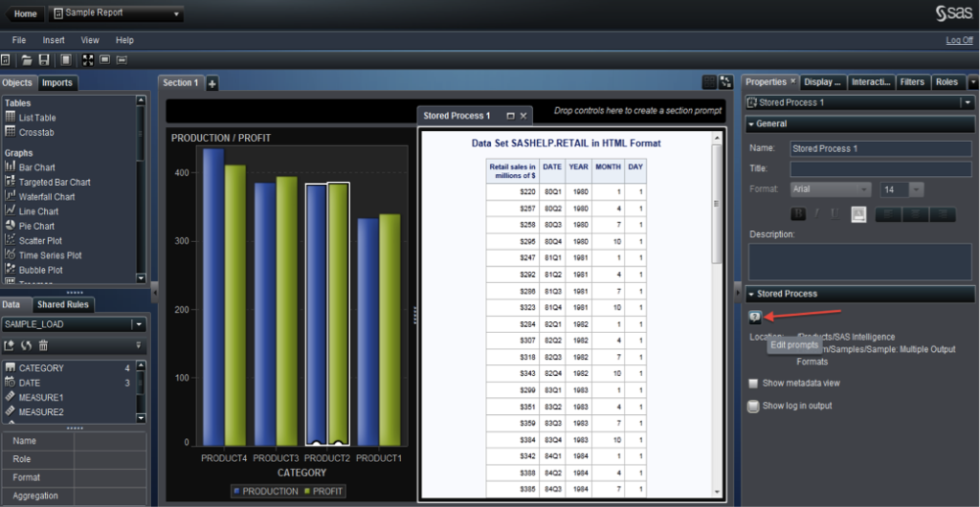The width and height of the screenshot is (980, 507).
Task: Click the Description text area
Action: tap(860, 261)
